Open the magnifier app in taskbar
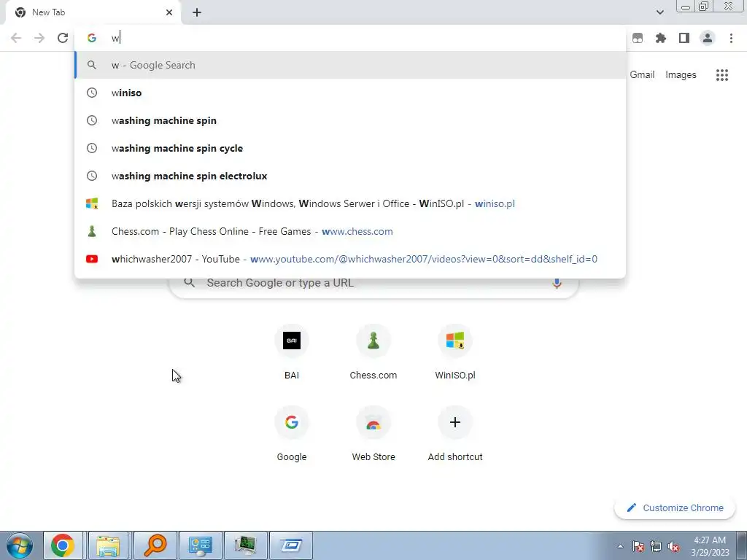Image resolution: width=747 pixels, height=560 pixels. (155, 545)
